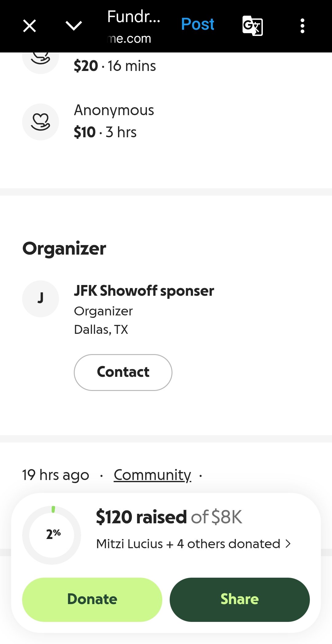This screenshot has width=332, height=644.
Task: Expand the browser chevron dropdown
Action: (x=74, y=26)
